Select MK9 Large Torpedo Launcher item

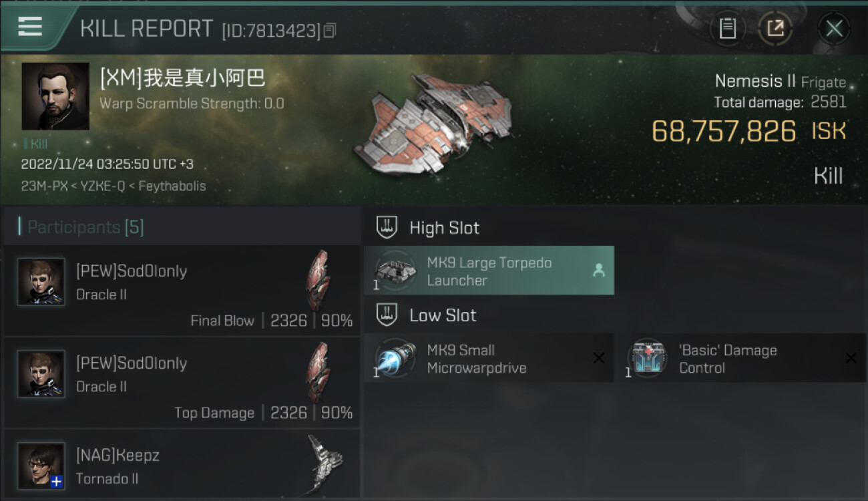point(489,271)
